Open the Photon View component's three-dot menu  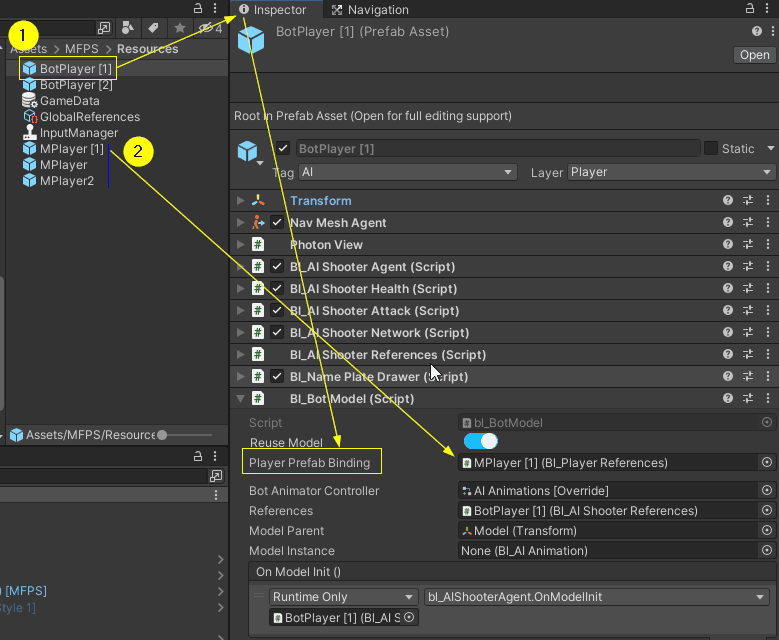[x=768, y=245]
